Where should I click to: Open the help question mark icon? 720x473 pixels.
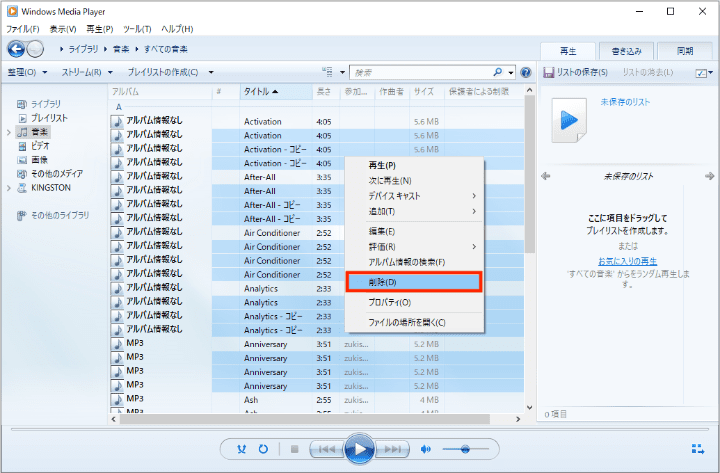click(526, 72)
